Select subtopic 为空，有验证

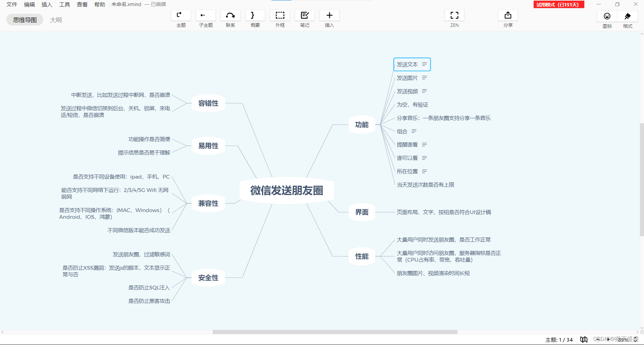tap(413, 105)
